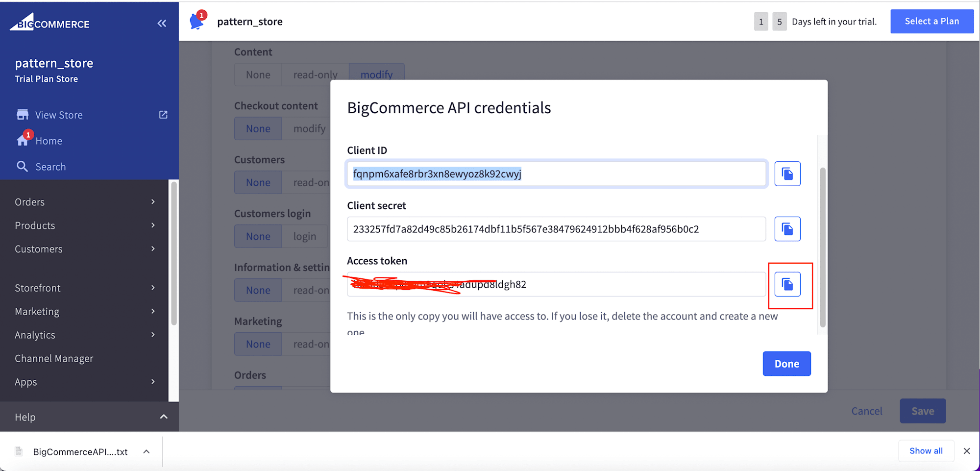Click the Select a Plan button
The image size is (980, 471).
coord(932,21)
